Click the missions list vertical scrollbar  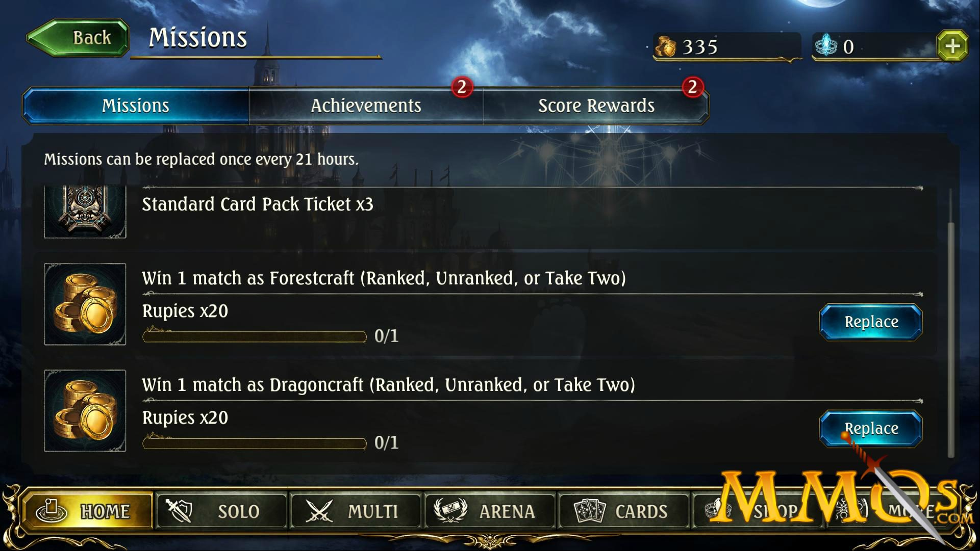click(951, 340)
